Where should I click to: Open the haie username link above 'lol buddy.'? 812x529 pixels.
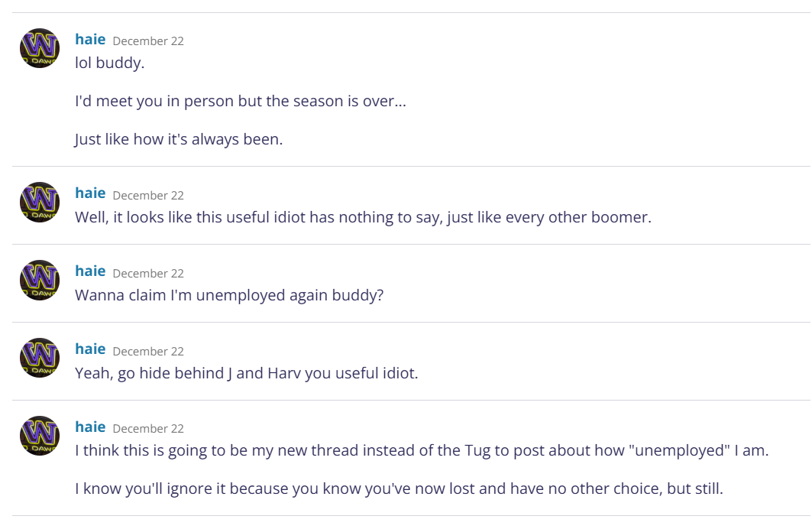(90, 40)
